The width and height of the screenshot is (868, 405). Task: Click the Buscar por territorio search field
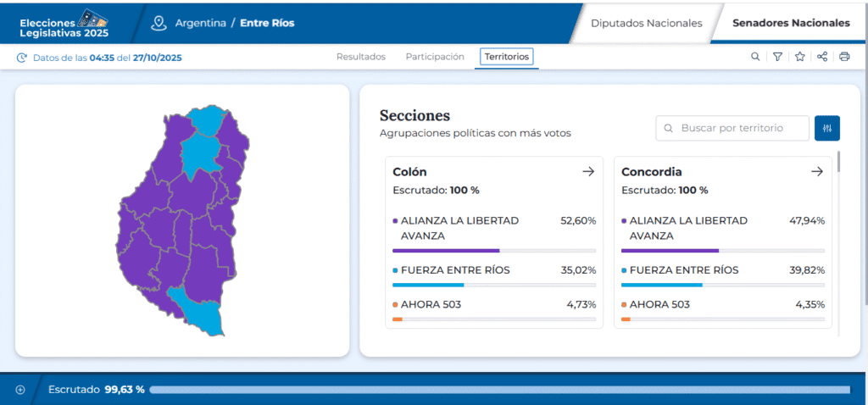click(x=733, y=129)
